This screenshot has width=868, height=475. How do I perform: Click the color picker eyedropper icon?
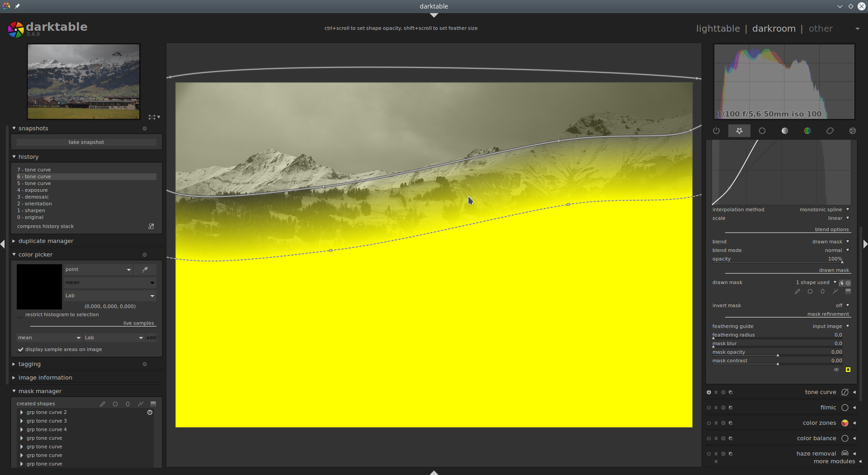tap(145, 270)
